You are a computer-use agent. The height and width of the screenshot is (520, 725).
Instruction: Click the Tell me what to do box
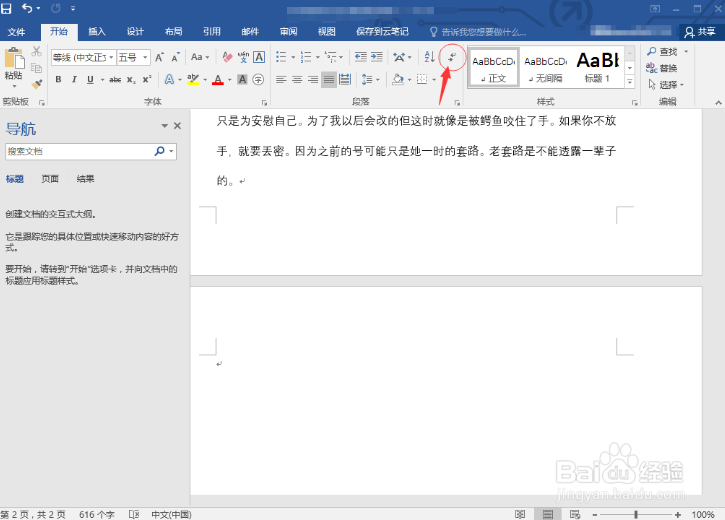(478, 32)
